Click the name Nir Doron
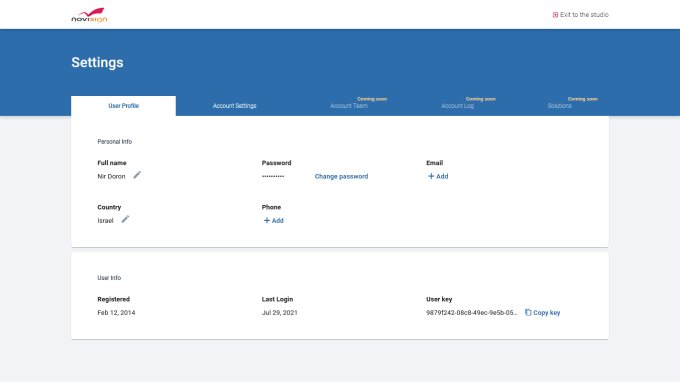Image resolution: width=680 pixels, height=382 pixels. (111, 176)
